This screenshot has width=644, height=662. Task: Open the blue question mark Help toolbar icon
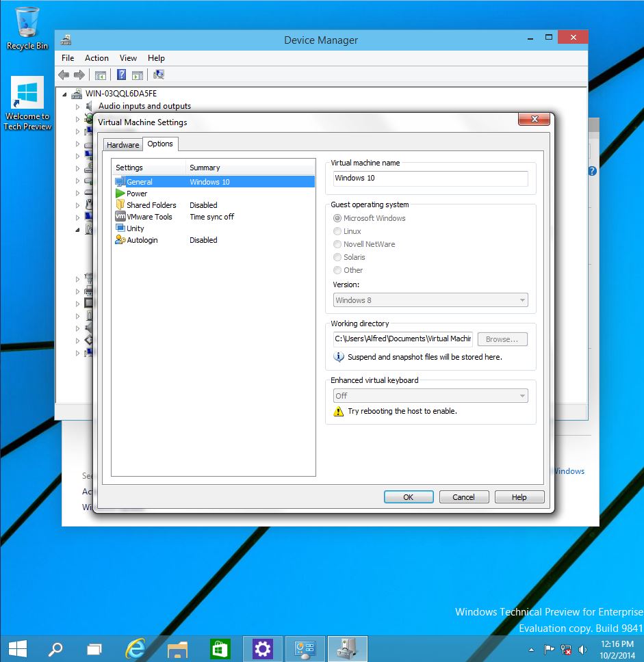(121, 75)
